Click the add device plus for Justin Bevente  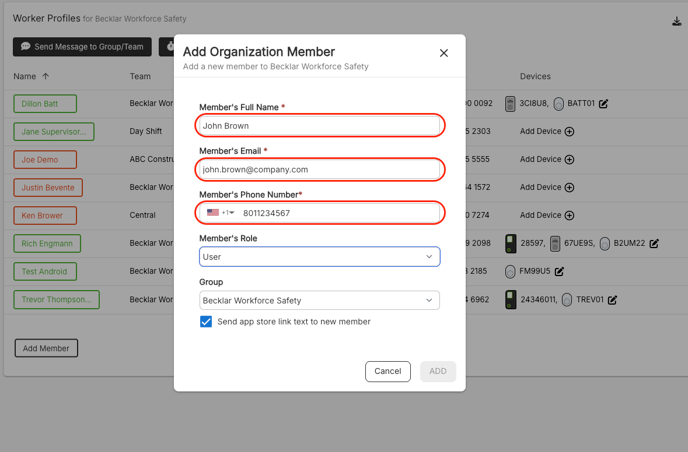(x=570, y=187)
